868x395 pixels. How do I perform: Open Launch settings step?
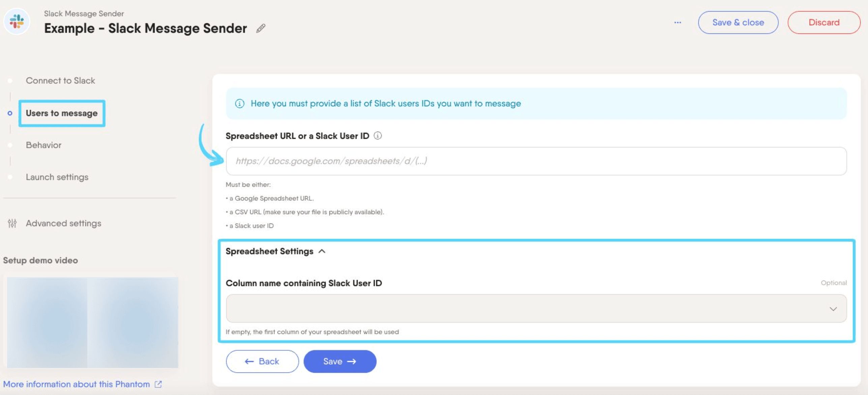coord(57,177)
